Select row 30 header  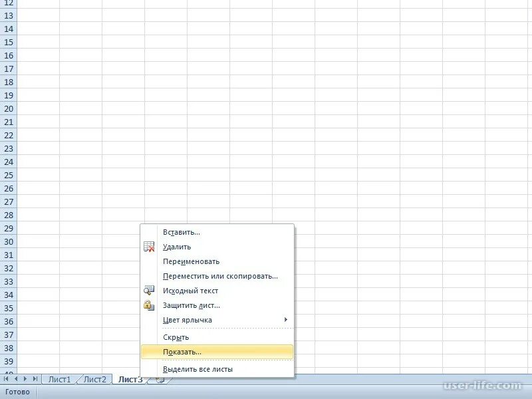(x=9, y=242)
